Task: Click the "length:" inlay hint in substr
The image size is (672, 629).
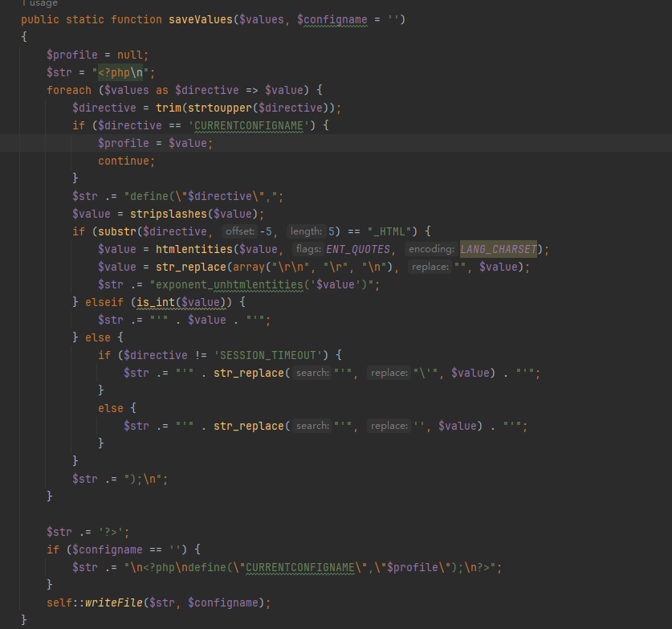Action: point(307,231)
